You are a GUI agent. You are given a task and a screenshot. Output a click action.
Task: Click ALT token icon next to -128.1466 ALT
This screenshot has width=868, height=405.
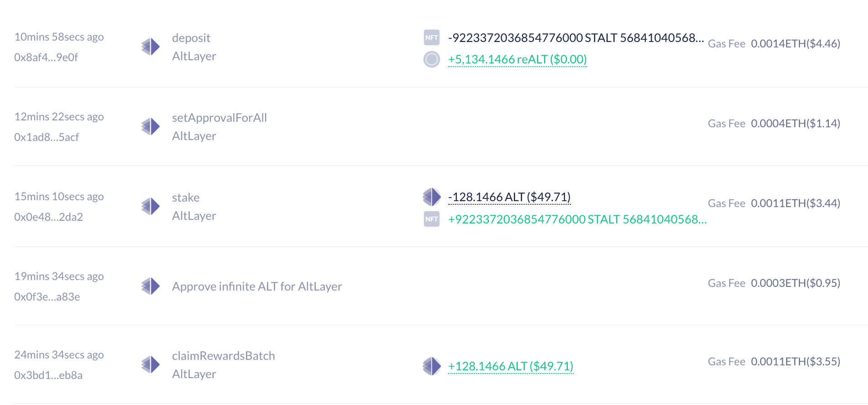coord(432,197)
